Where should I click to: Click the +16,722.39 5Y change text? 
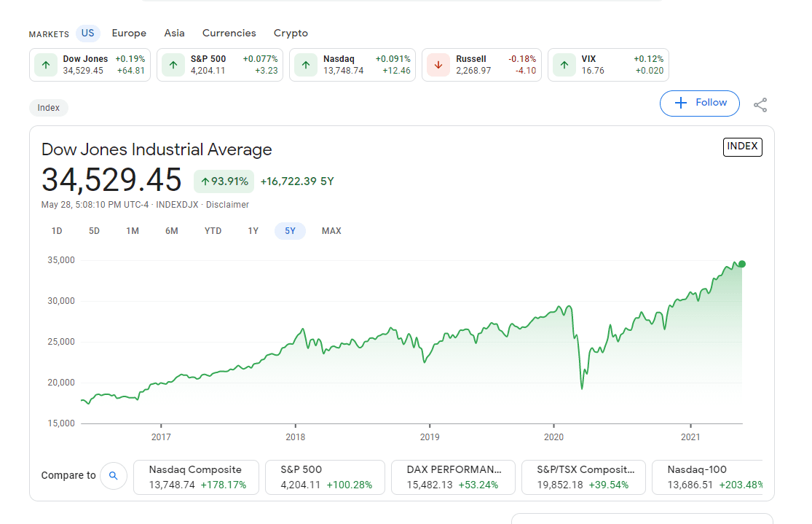(297, 181)
